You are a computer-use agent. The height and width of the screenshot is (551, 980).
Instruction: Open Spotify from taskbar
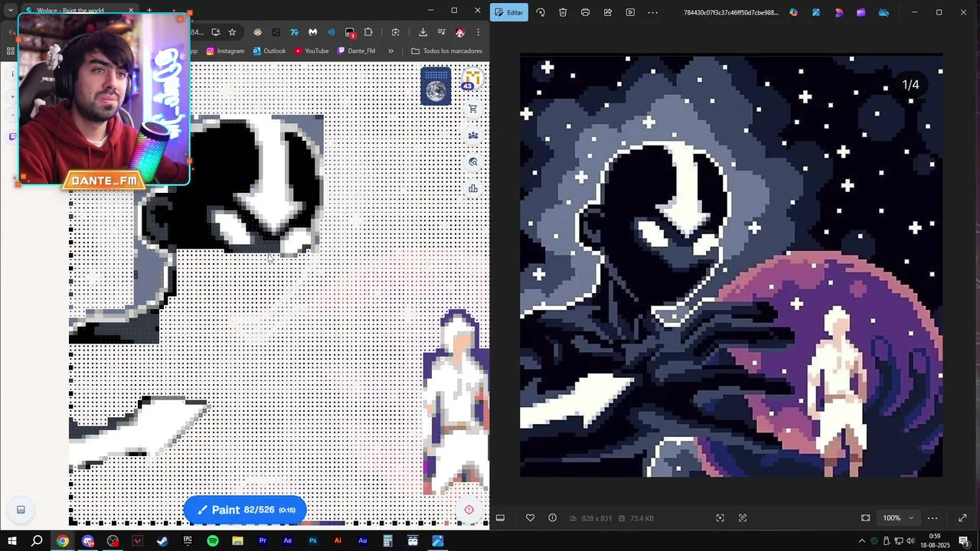click(213, 541)
